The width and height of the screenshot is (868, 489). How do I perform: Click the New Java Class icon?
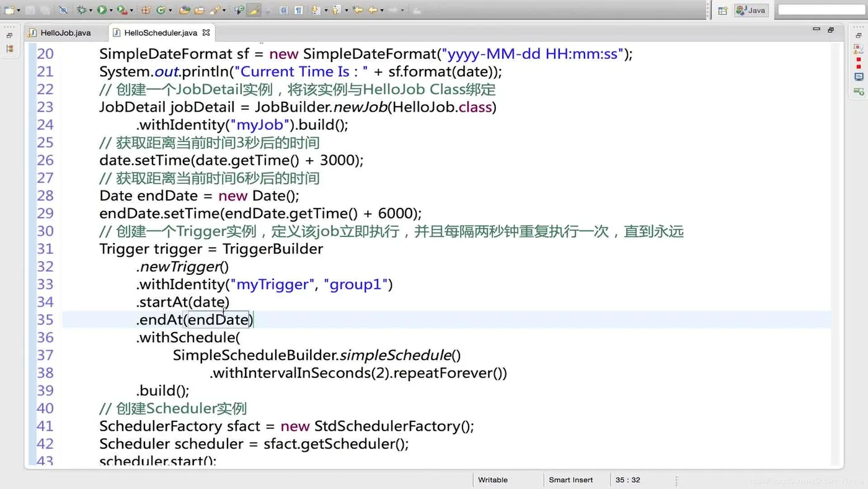(x=161, y=10)
